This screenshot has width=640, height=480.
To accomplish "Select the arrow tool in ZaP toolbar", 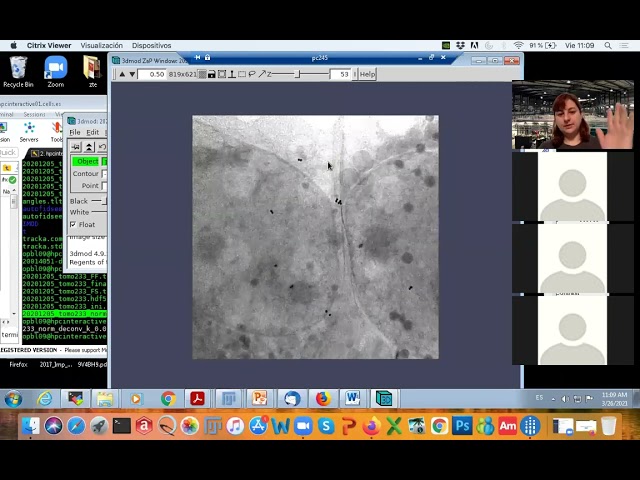I will (262, 74).
